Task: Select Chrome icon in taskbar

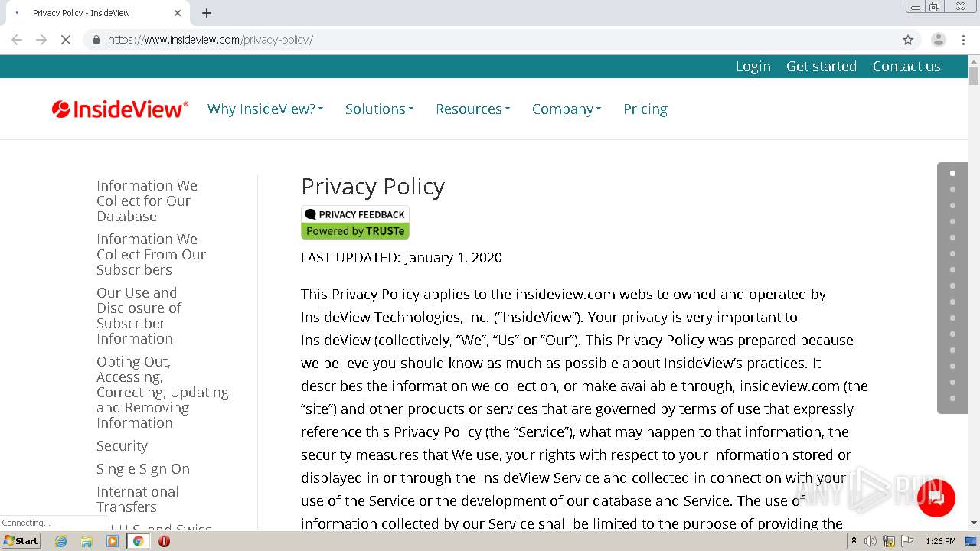Action: (x=138, y=541)
